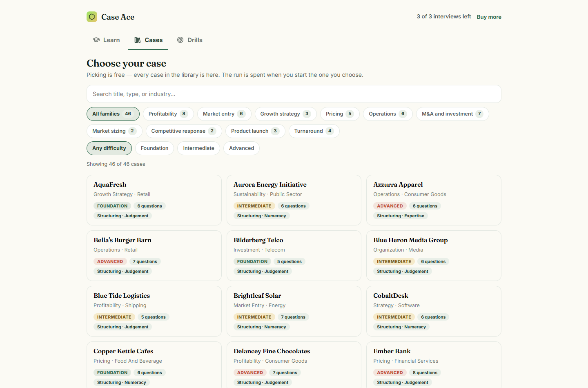
Task: Click the Buy more link
Action: tap(489, 17)
